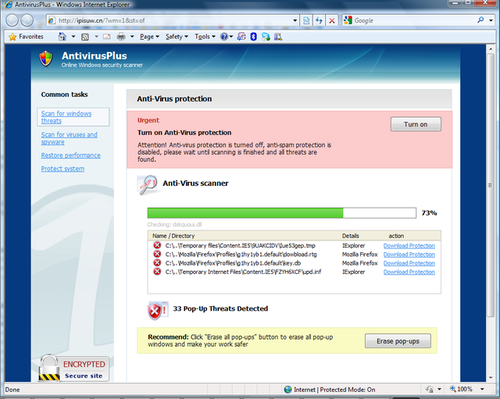Viewport: 500px width, 399px height.
Task: Click the Erase pop-ups button
Action: pos(398,341)
